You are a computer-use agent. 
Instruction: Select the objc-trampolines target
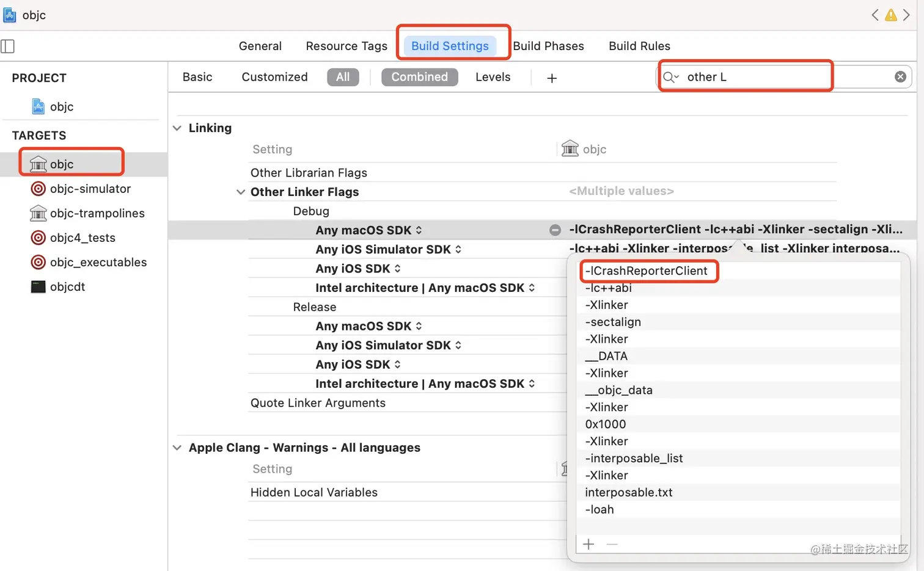pyautogui.click(x=87, y=213)
